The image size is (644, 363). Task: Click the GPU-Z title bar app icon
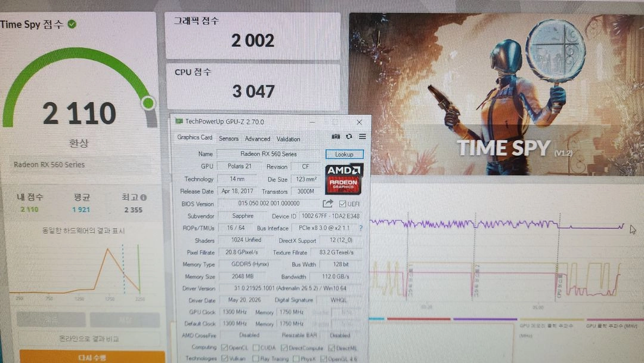(x=179, y=121)
